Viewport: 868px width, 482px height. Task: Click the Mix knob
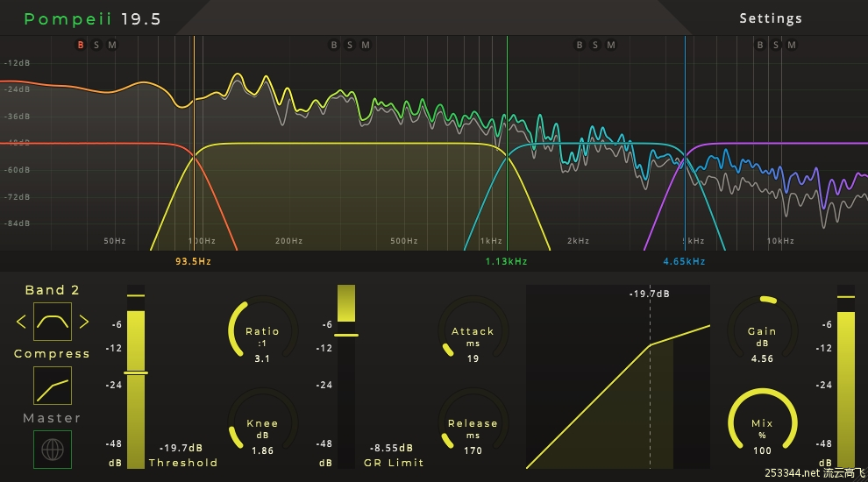(x=762, y=422)
